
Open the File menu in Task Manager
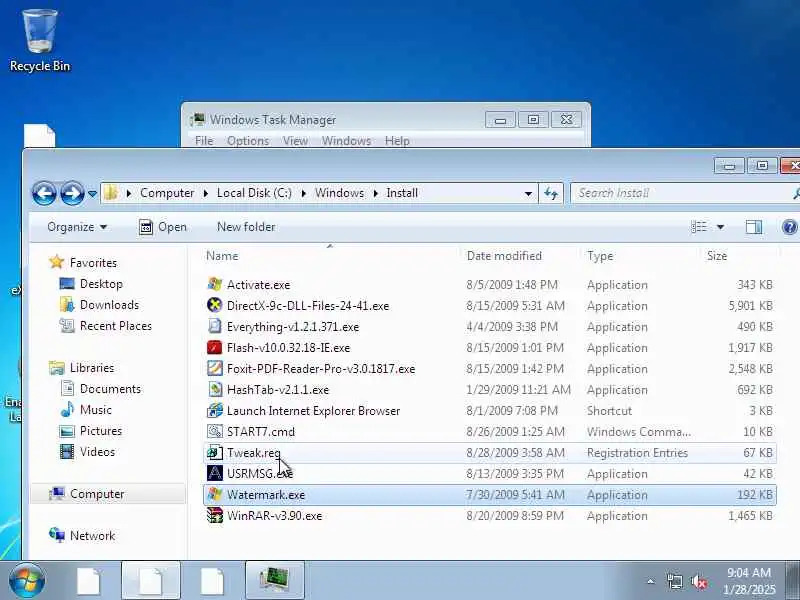pos(204,141)
